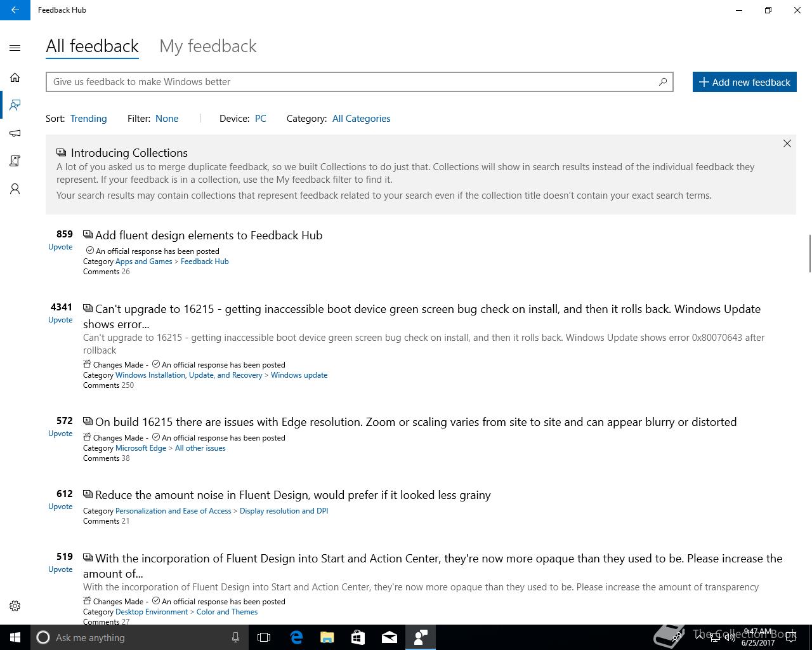Upvote the Start and Action Center opacity feedback
The width and height of the screenshot is (812, 650).
click(60, 569)
